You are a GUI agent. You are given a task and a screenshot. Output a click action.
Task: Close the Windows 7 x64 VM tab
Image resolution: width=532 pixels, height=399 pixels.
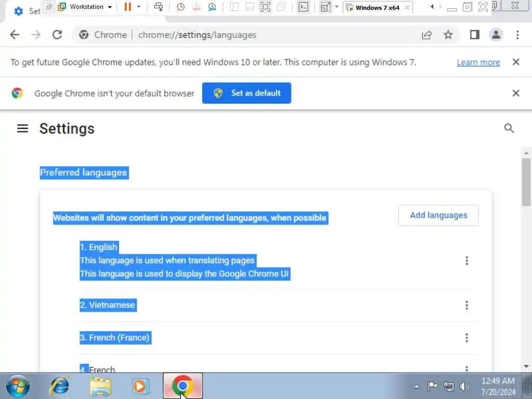pos(407,7)
